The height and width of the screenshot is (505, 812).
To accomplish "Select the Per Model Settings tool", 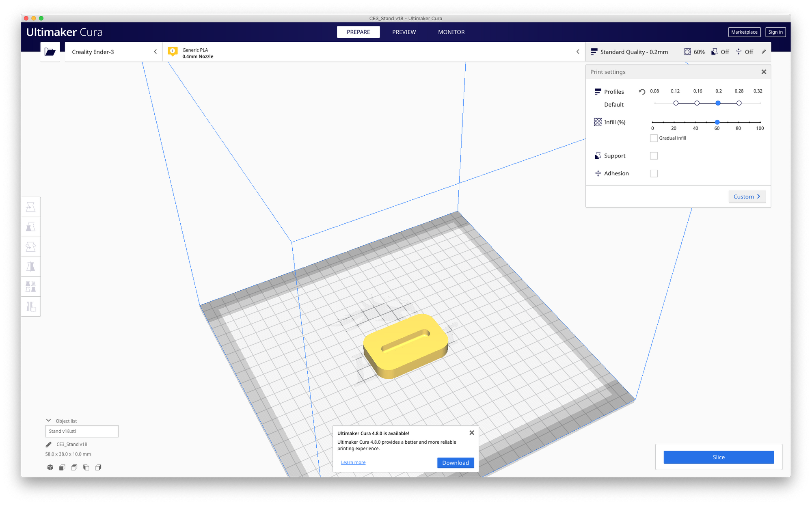I will click(x=31, y=286).
